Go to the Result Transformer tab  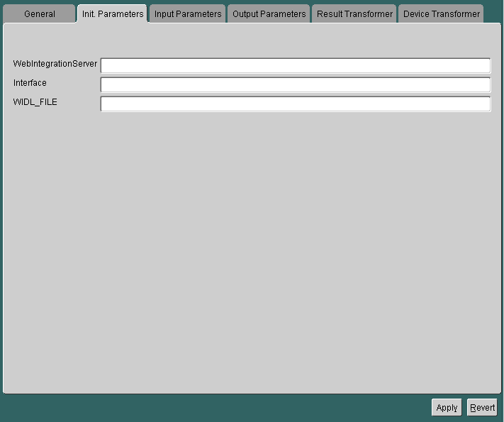[354, 14]
